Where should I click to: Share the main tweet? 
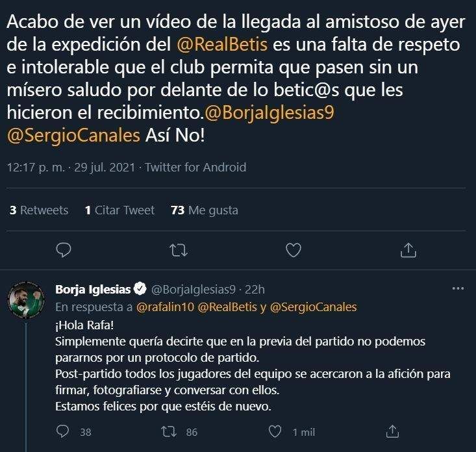(408, 249)
